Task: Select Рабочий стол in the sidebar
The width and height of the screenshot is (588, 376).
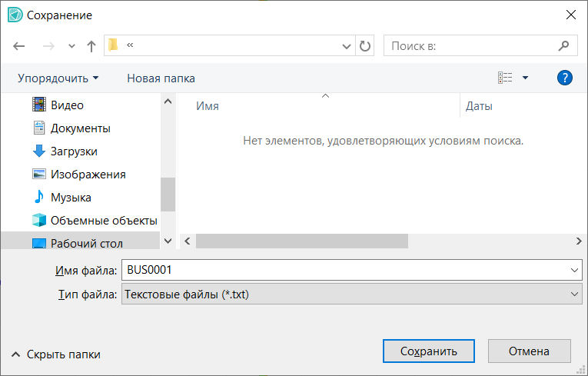Action: click(86, 244)
